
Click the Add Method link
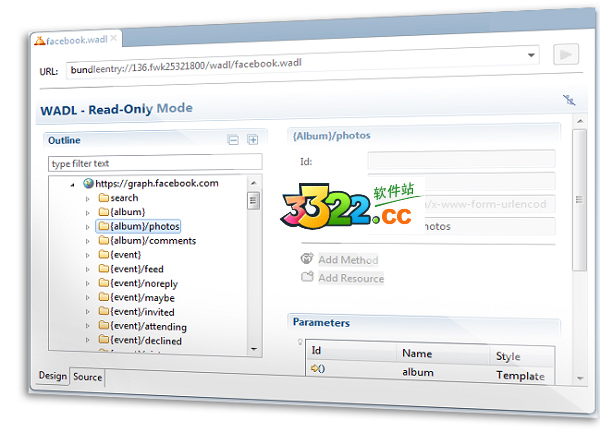click(x=348, y=260)
